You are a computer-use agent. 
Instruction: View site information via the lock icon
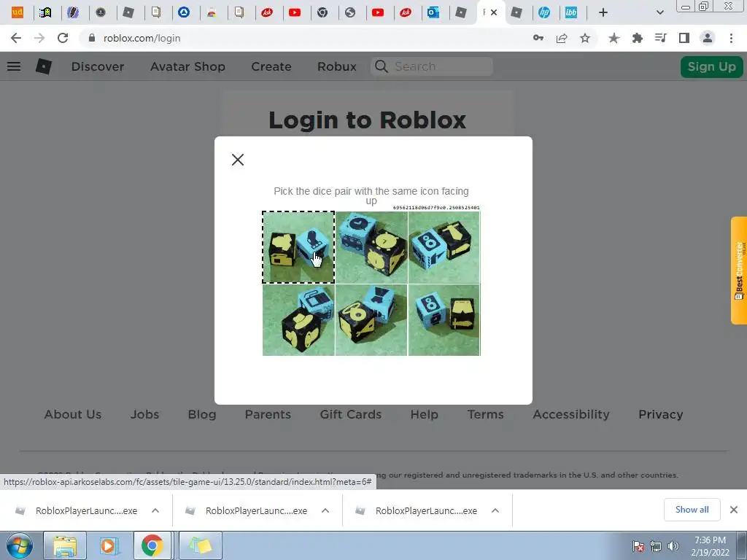(x=92, y=38)
